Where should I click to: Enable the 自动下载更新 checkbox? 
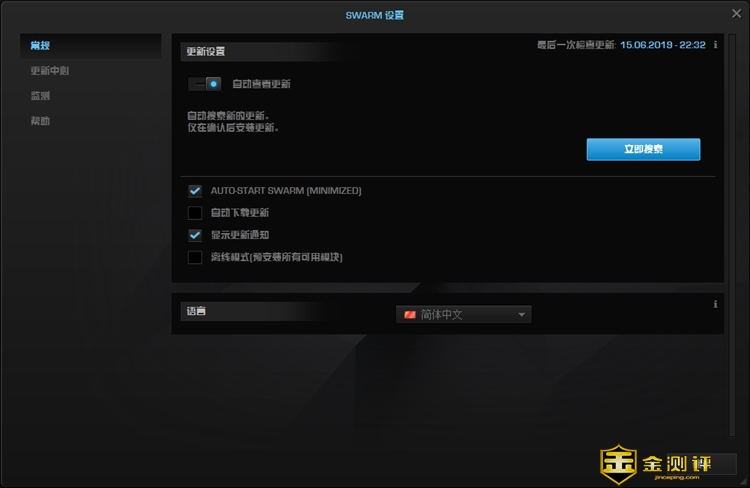click(195, 213)
